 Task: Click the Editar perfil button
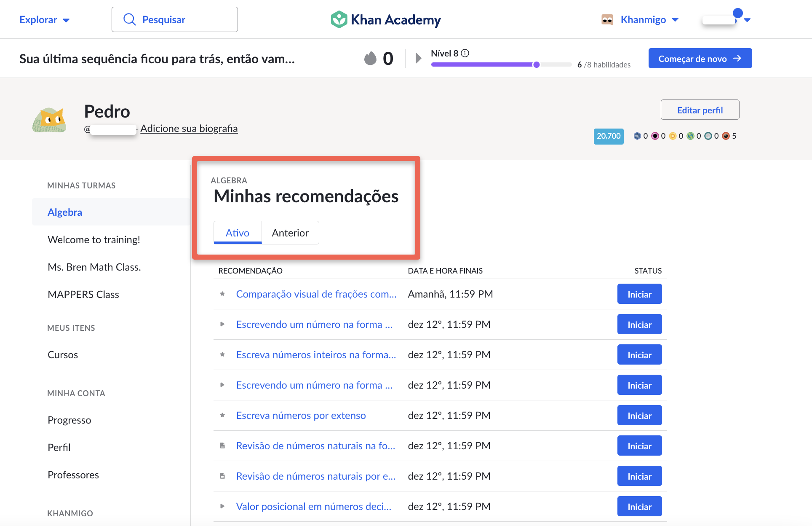point(700,110)
